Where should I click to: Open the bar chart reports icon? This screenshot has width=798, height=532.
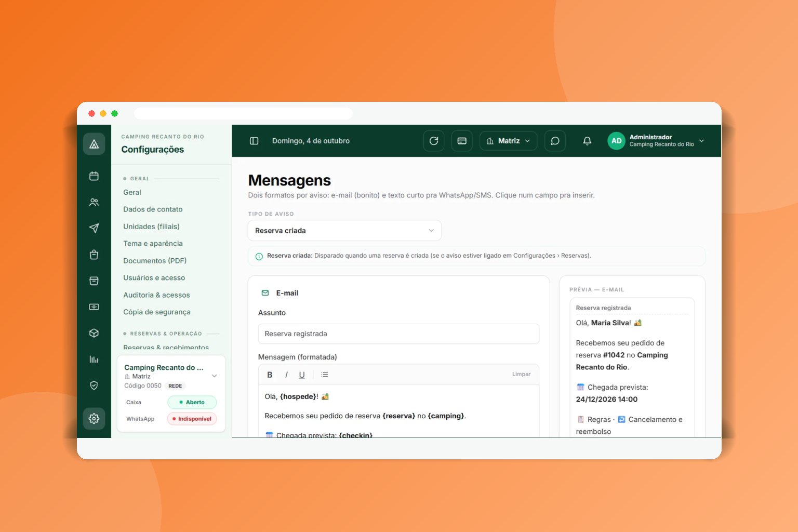coord(94,359)
